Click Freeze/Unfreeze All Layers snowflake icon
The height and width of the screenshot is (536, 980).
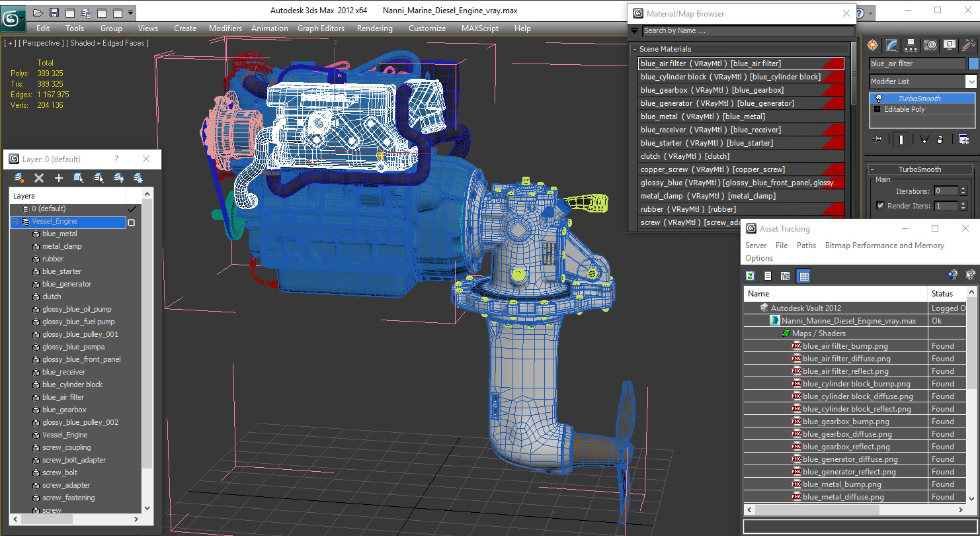[x=138, y=178]
